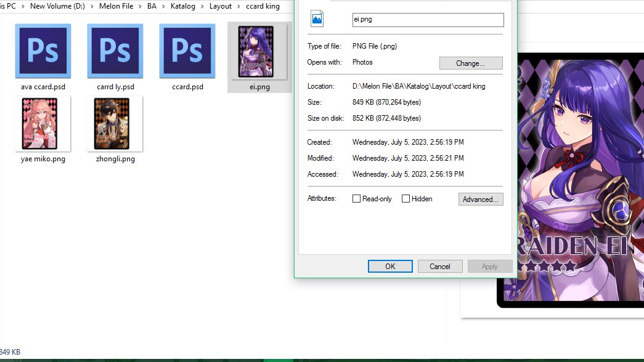This screenshot has height=362, width=644.
Task: Click the PNG File (.png) type text
Action: (375, 46)
